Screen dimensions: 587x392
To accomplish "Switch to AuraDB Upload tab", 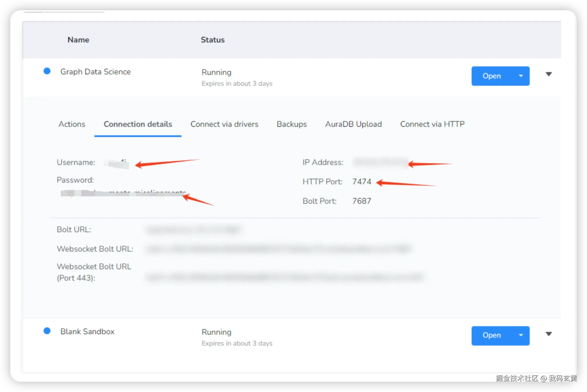I will pyautogui.click(x=353, y=124).
